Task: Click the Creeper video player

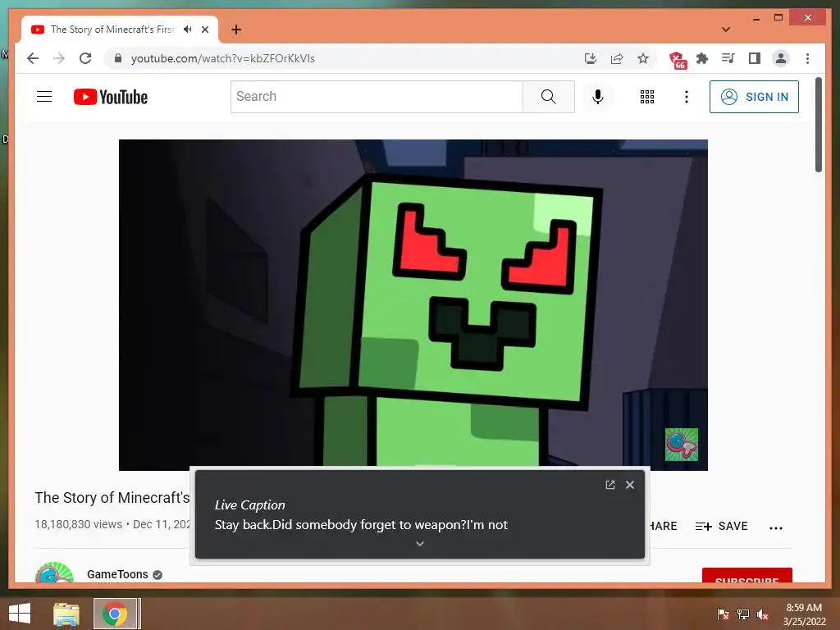Action: [x=413, y=305]
